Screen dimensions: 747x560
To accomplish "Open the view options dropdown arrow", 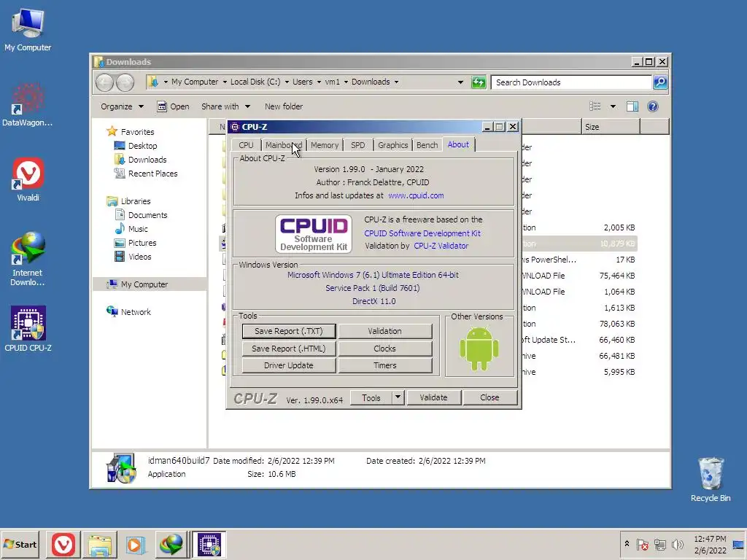I will point(613,106).
